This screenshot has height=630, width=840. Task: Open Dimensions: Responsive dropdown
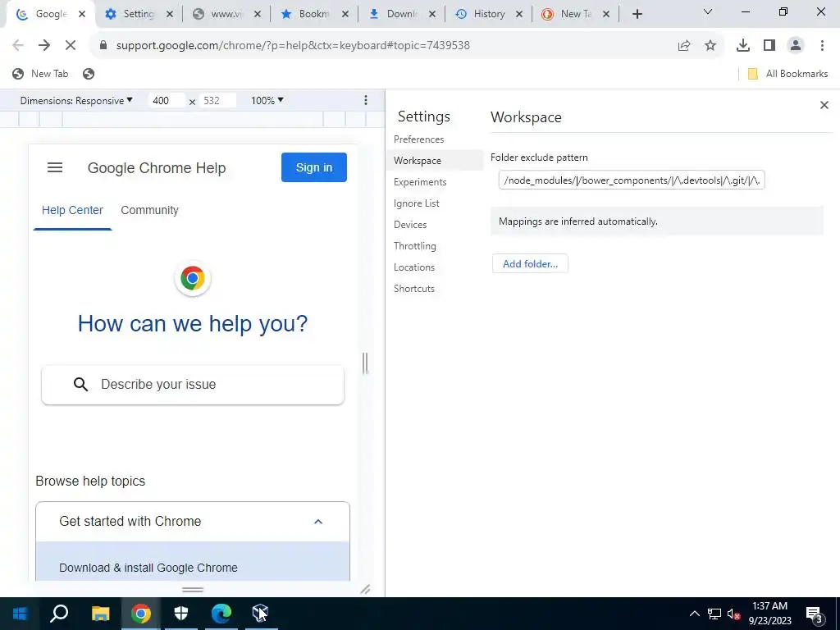click(x=76, y=101)
